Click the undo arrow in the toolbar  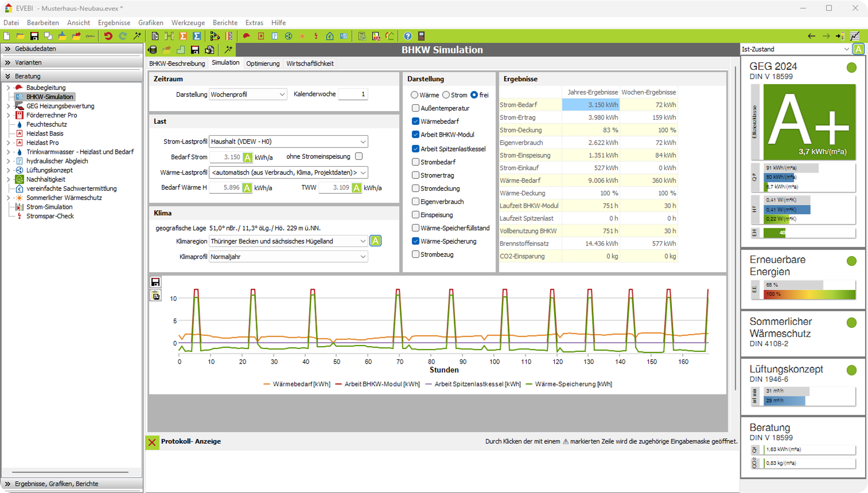[108, 36]
